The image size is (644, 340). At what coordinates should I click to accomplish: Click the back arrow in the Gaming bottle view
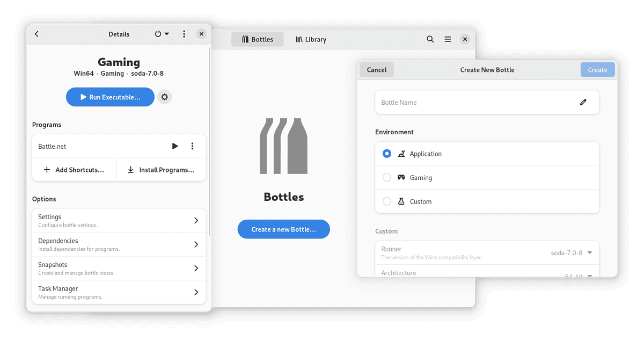tap(36, 34)
